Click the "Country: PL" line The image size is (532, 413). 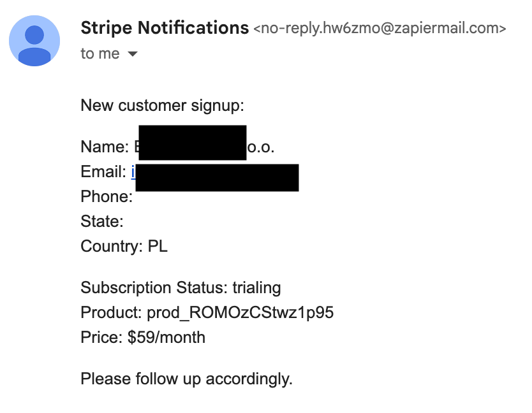pyautogui.click(x=124, y=246)
